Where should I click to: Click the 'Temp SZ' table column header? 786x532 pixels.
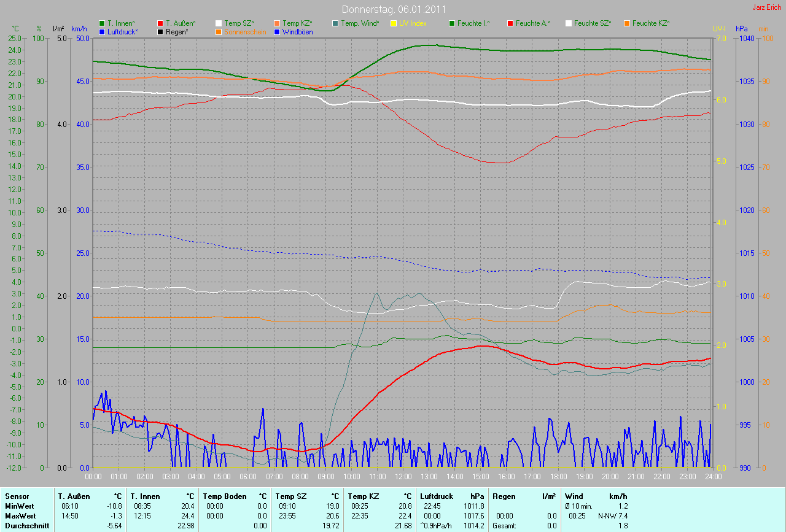290,496
